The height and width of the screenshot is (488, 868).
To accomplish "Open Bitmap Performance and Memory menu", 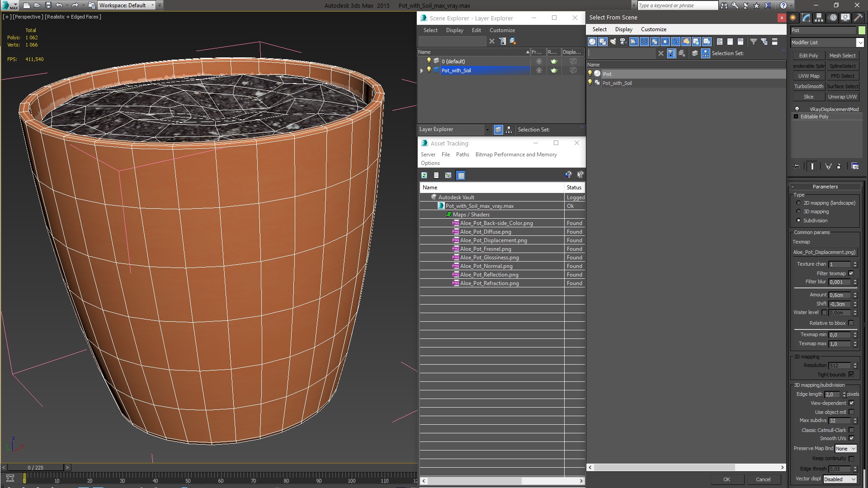I will coord(516,155).
